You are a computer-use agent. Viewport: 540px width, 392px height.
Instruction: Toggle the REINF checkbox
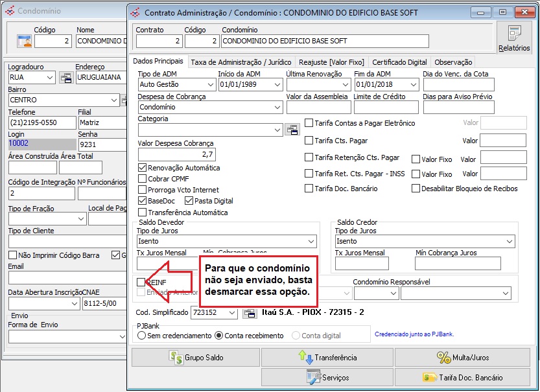click(x=141, y=282)
